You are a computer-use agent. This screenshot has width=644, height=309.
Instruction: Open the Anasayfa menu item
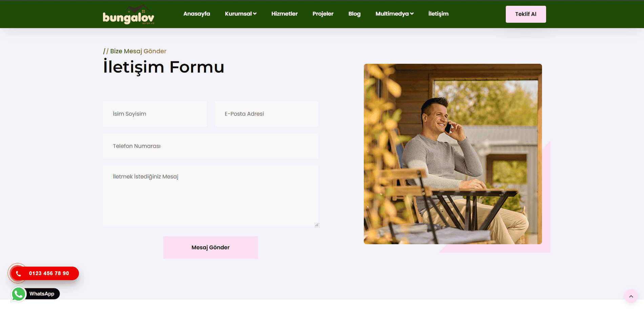pos(196,14)
